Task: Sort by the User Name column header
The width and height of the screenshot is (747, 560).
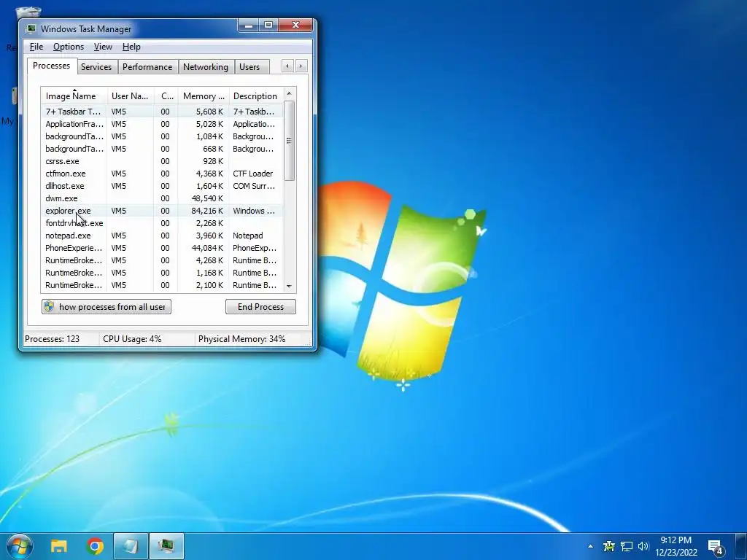Action: pos(131,96)
